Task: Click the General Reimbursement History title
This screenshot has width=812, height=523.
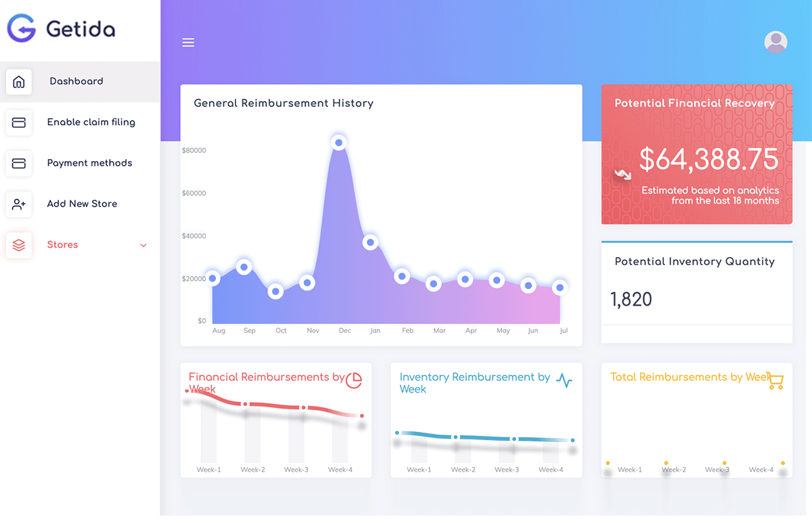Action: coord(284,104)
